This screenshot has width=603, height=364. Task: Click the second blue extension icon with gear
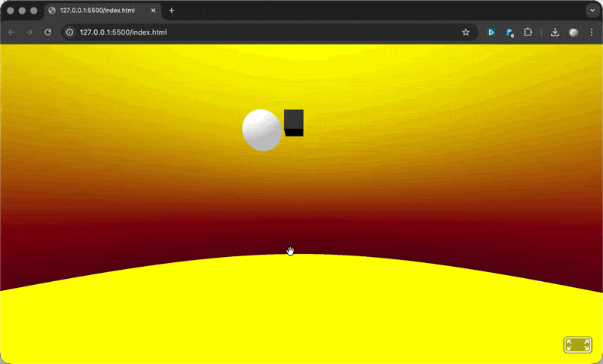pyautogui.click(x=510, y=32)
